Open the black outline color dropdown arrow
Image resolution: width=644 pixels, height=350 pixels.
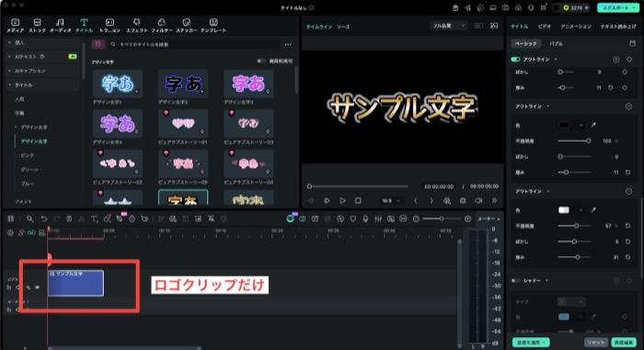581,124
